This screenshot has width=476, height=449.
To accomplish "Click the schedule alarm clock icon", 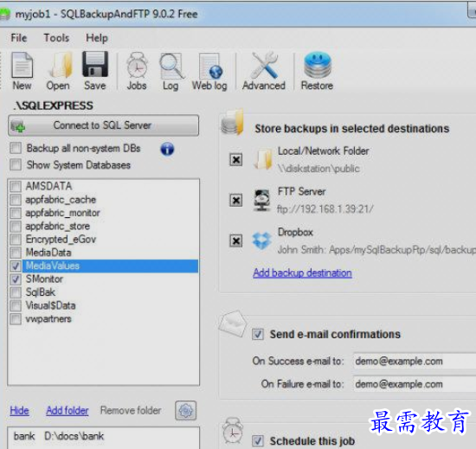I will (233, 431).
